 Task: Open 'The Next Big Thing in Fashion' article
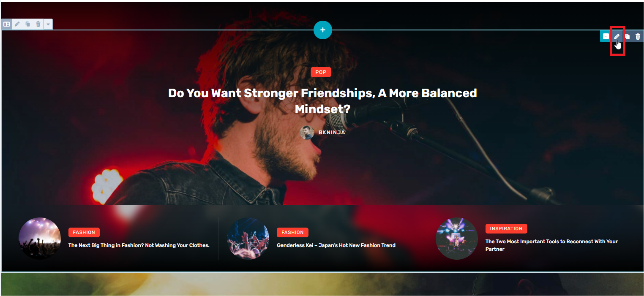tap(139, 245)
